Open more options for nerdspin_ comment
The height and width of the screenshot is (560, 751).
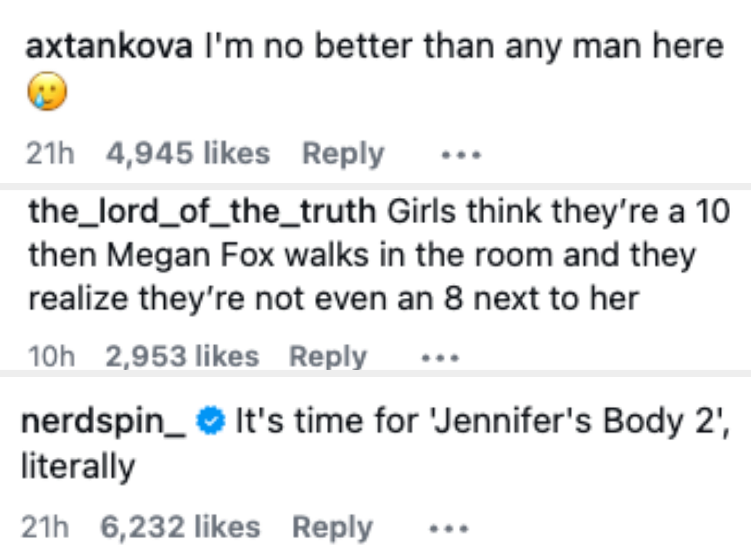[x=449, y=528]
